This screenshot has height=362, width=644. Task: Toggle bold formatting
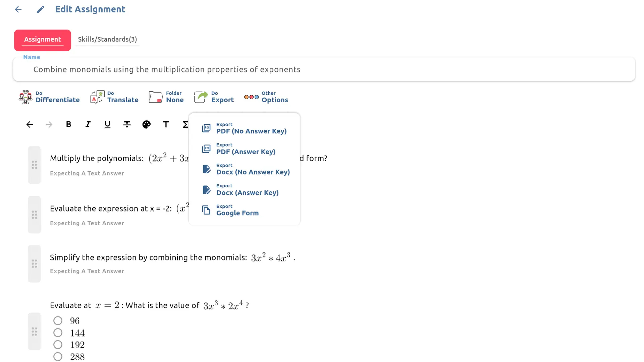68,124
